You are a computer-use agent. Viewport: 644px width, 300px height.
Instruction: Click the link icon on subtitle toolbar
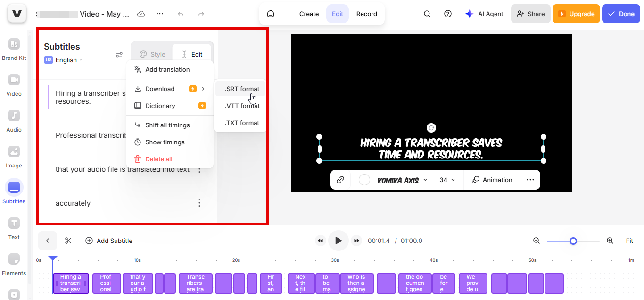point(340,180)
